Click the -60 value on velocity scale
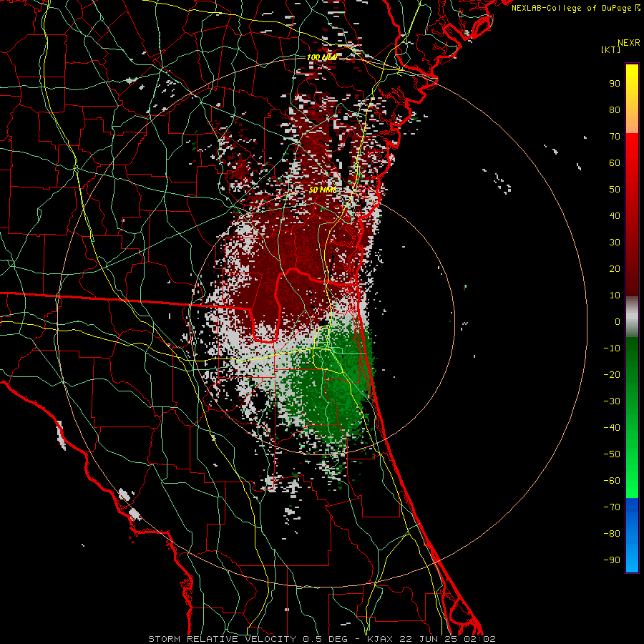Image resolution: width=644 pixels, height=644 pixels. [x=612, y=481]
